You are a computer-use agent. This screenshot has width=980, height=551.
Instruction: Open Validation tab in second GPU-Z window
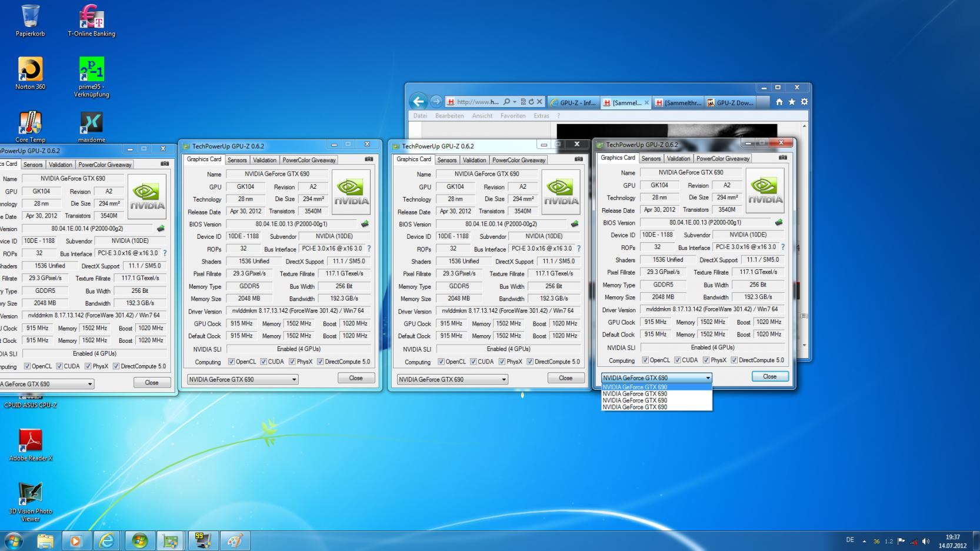264,160
